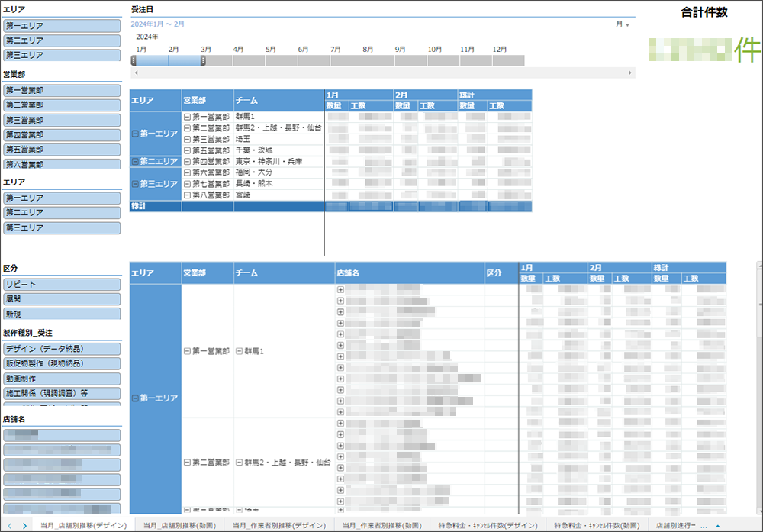Collapse 第六営業部 row in the pivot table
The width and height of the screenshot is (763, 532).
(x=187, y=172)
